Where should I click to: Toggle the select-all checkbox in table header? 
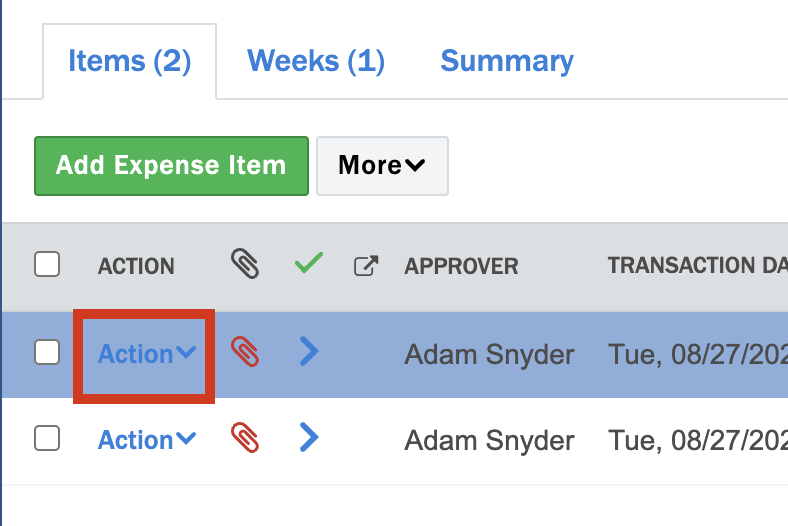(47, 265)
